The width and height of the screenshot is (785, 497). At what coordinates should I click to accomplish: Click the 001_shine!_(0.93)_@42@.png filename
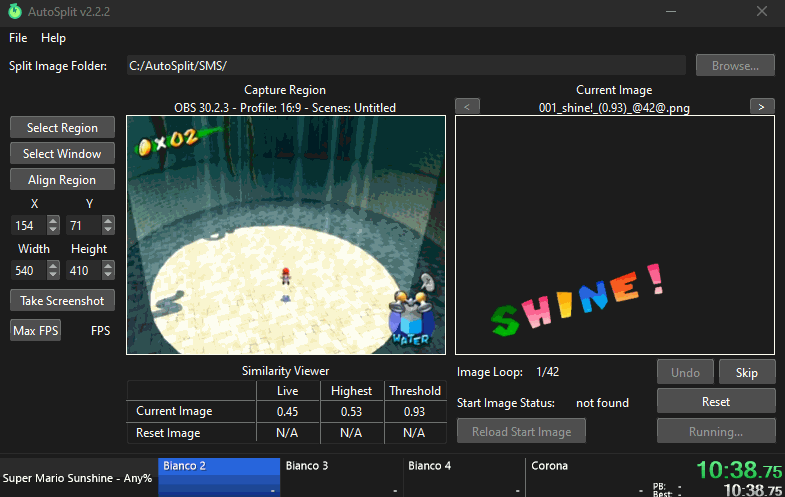(x=614, y=108)
